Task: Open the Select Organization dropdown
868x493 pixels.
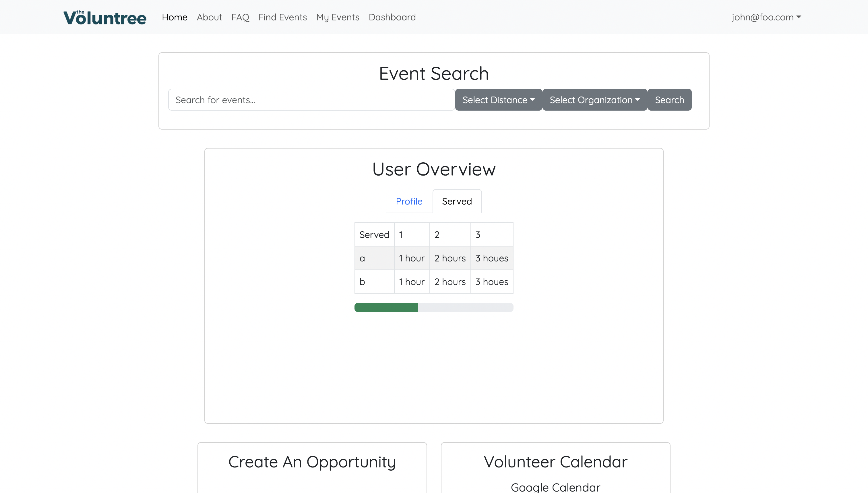Action: point(594,99)
